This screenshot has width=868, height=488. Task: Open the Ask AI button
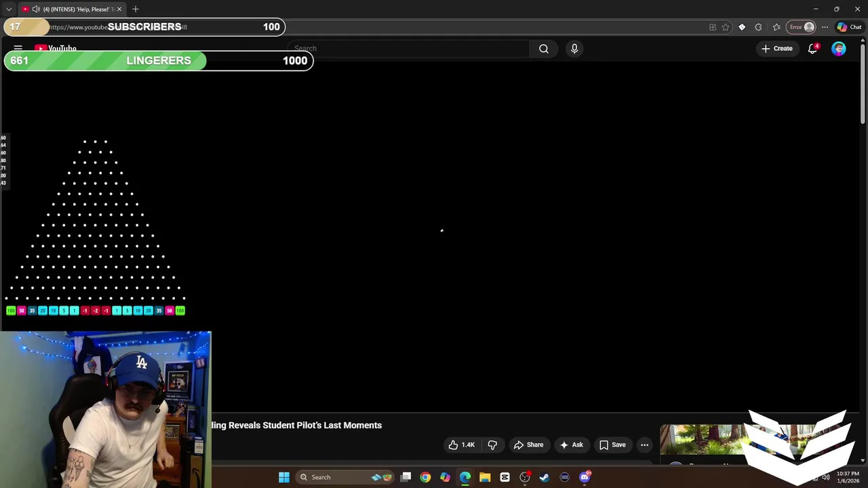pyautogui.click(x=571, y=445)
